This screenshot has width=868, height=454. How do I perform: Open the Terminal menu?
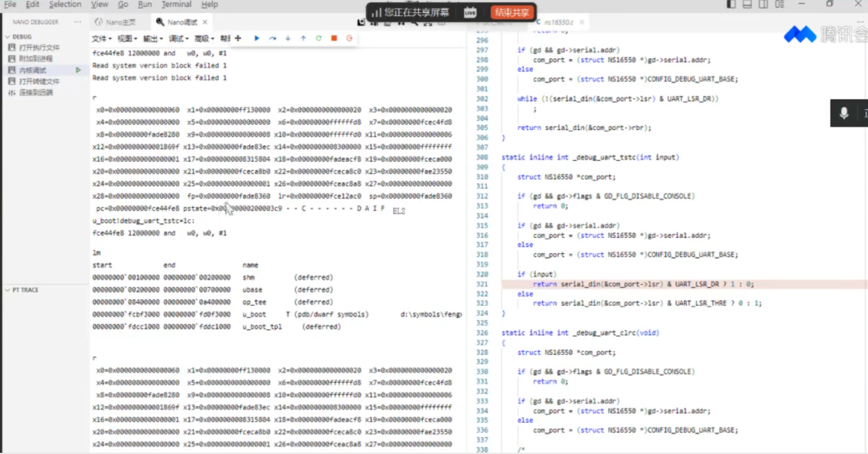point(176,4)
